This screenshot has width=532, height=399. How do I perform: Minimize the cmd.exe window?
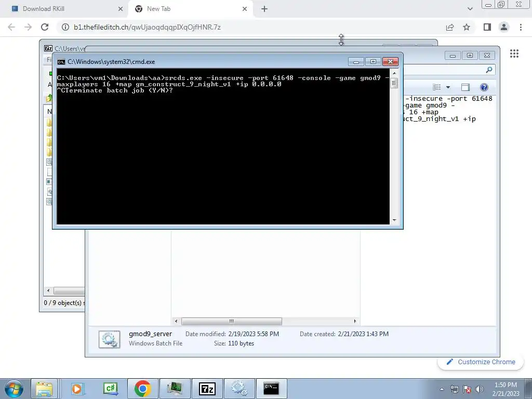click(x=356, y=62)
